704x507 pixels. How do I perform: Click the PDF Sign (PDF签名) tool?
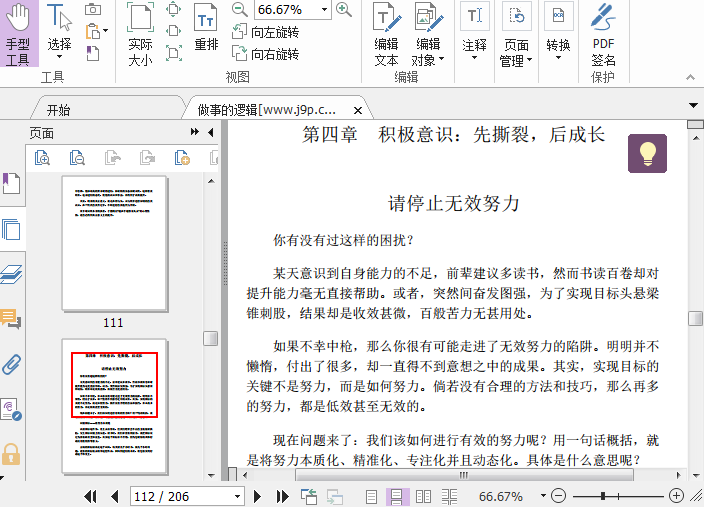(x=603, y=35)
